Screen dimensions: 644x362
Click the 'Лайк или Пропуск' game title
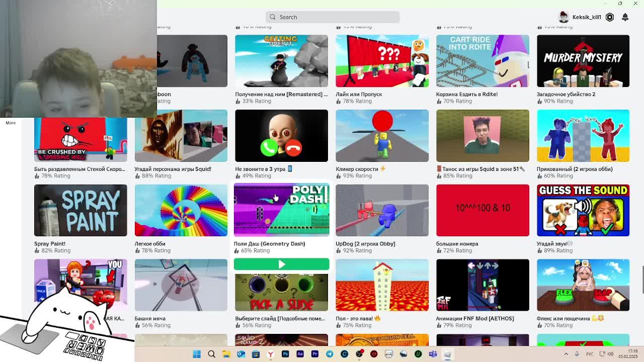359,94
